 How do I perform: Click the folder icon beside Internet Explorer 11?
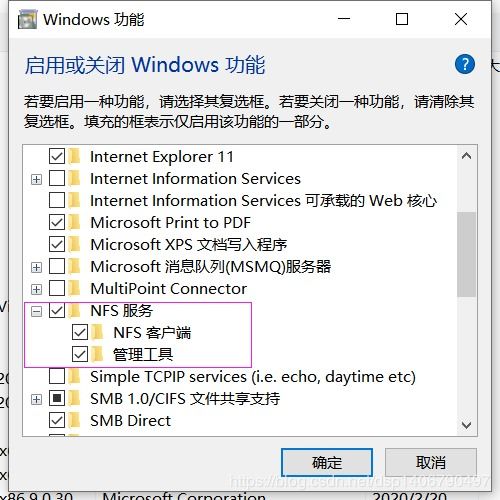[75, 156]
